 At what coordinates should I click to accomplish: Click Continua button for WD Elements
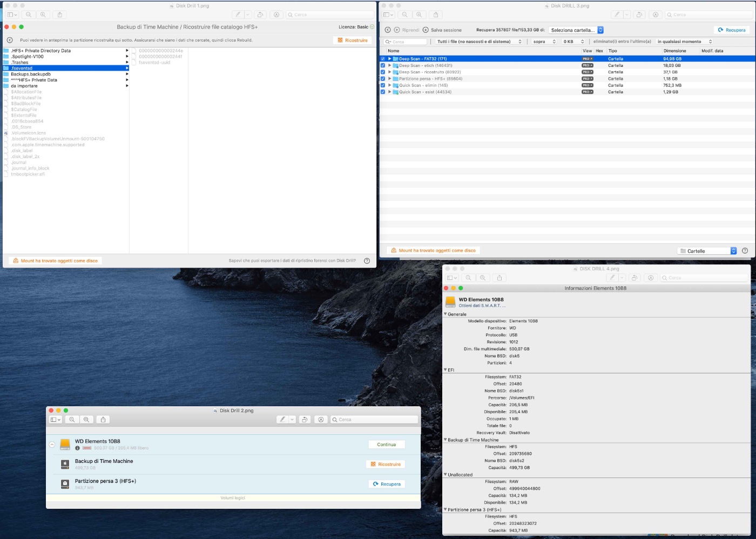[x=386, y=445]
